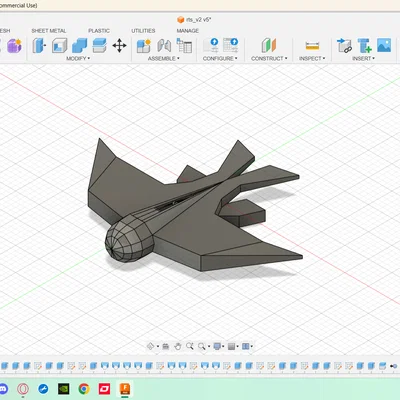The image size is (400, 400).
Task: Click the Joint icon in Assemble
Action: pos(164,46)
